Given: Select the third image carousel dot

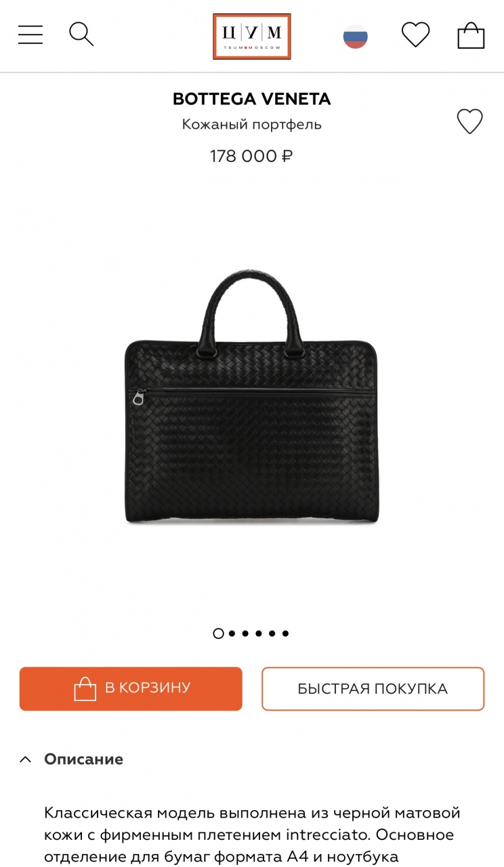Looking at the screenshot, I should coord(245,633).
